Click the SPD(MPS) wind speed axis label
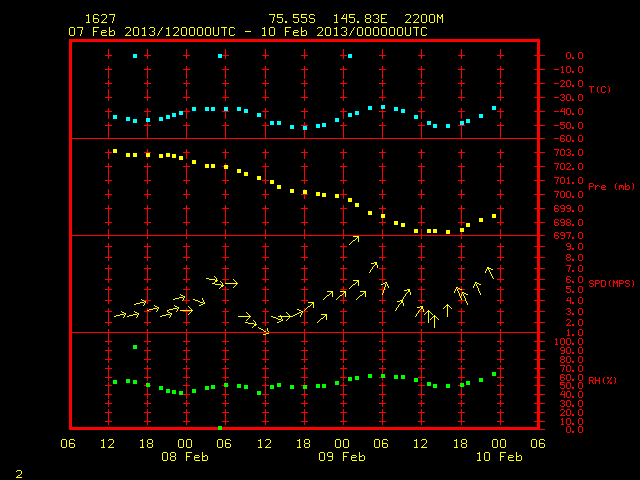640x480 pixels. point(611,283)
